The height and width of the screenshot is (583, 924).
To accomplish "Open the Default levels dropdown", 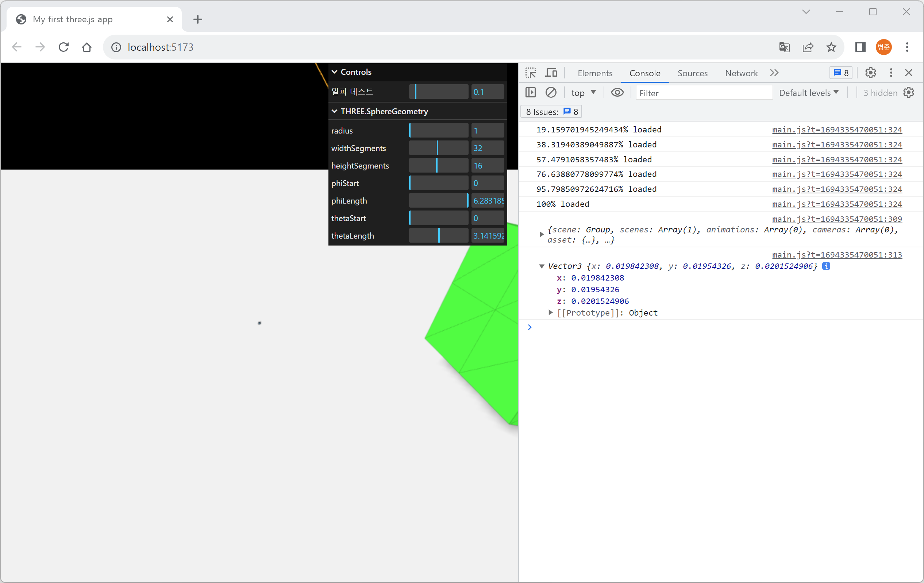I will pyautogui.click(x=809, y=93).
